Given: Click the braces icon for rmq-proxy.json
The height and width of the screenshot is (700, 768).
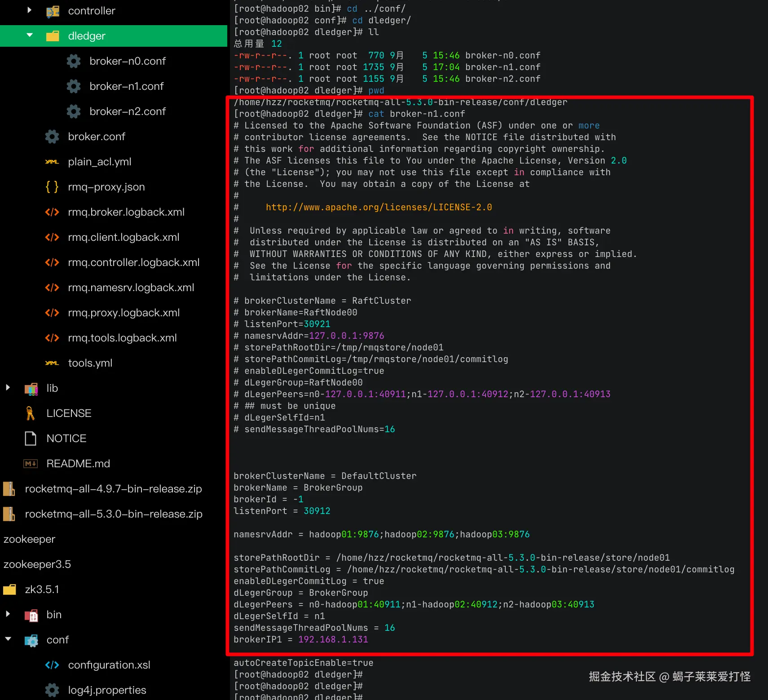Looking at the screenshot, I should (x=52, y=187).
